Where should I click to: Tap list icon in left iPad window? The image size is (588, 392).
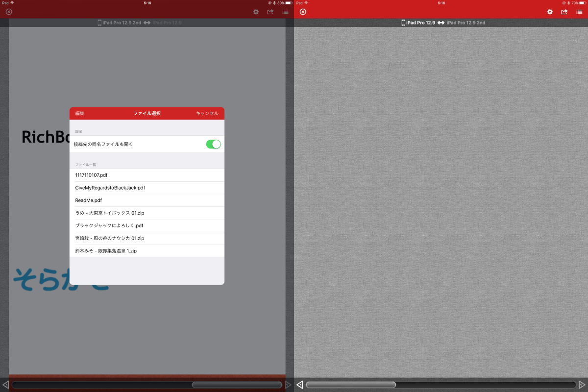click(x=285, y=12)
